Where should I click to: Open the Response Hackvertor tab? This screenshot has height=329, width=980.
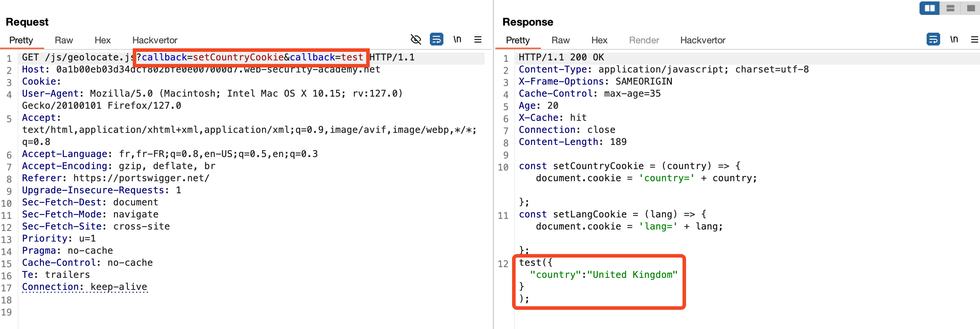(702, 40)
